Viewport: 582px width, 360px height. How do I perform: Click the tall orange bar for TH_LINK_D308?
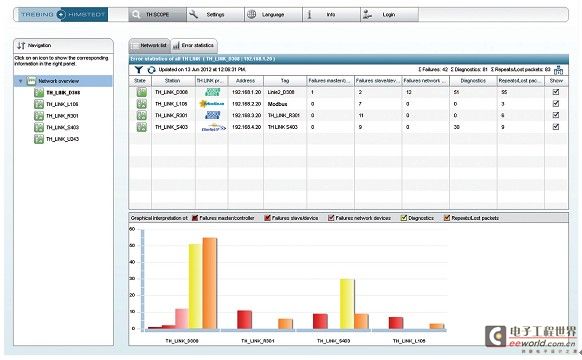[210, 283]
